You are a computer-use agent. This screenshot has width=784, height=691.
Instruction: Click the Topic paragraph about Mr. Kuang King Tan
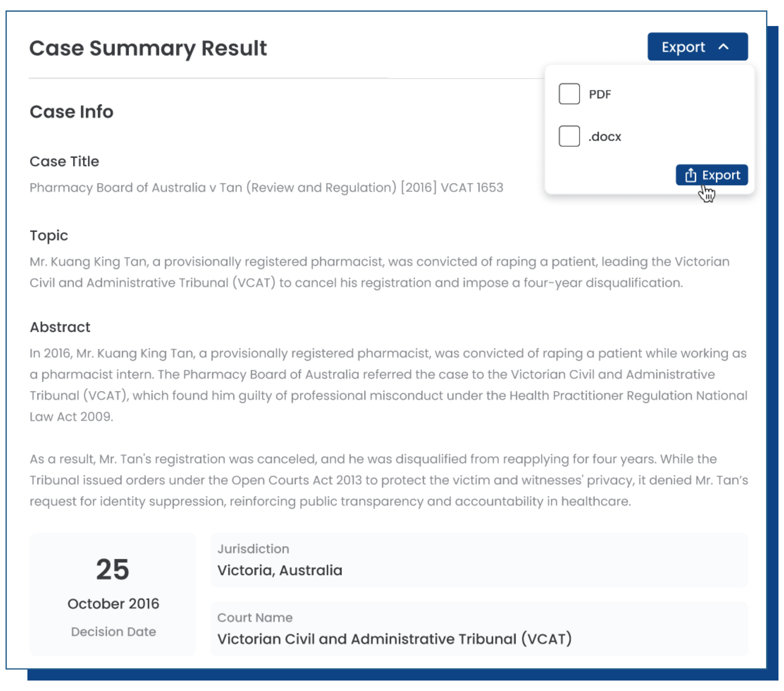(379, 272)
